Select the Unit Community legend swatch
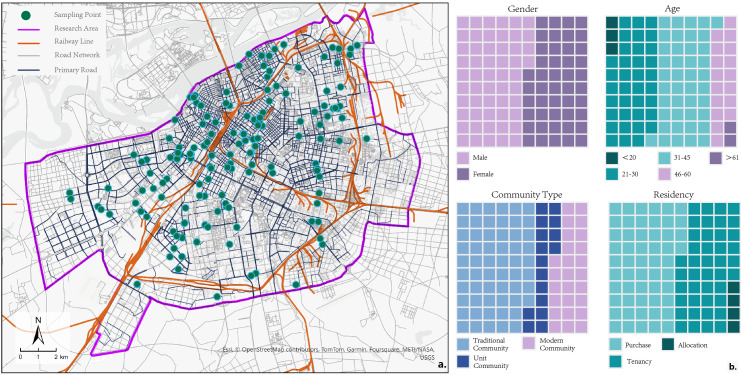 (x=463, y=361)
